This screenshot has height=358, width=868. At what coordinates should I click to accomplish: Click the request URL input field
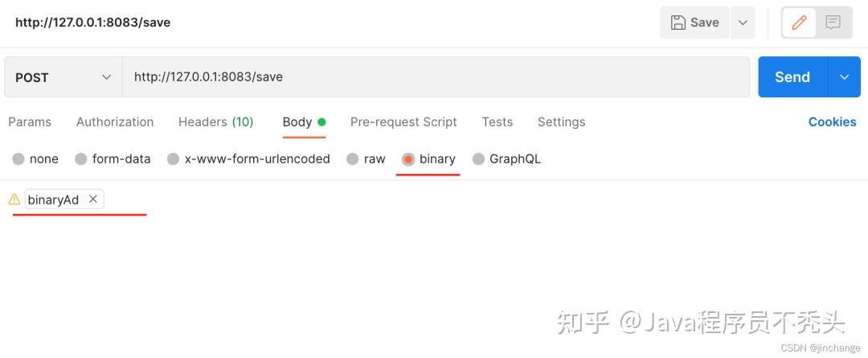[434, 77]
